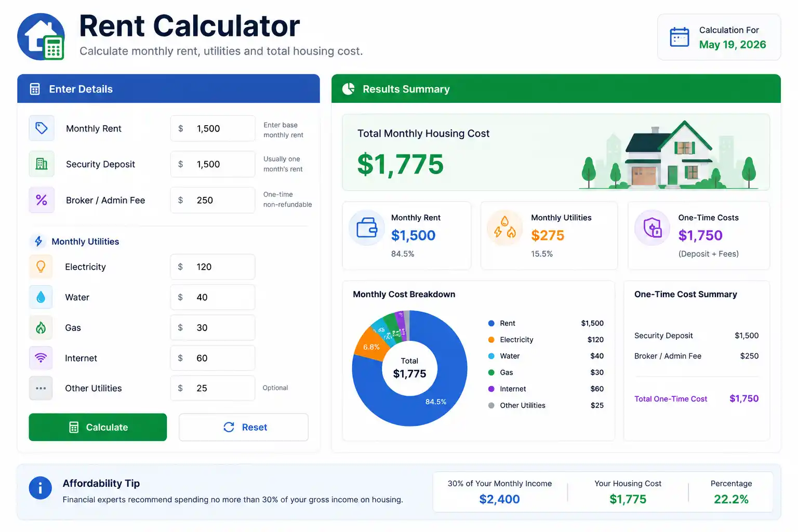
Task: Click the wallet icon in Monthly Rent card
Action: coord(367,228)
